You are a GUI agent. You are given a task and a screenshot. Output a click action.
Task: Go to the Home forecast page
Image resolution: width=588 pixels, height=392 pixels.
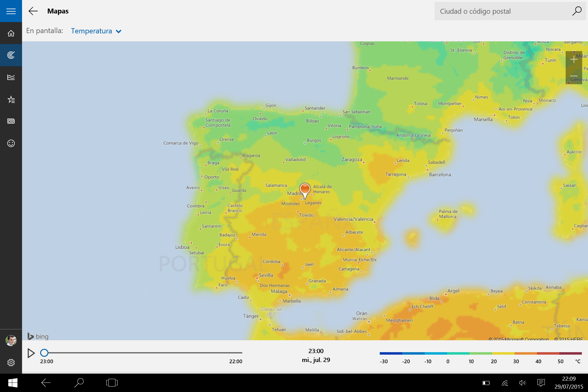11,33
